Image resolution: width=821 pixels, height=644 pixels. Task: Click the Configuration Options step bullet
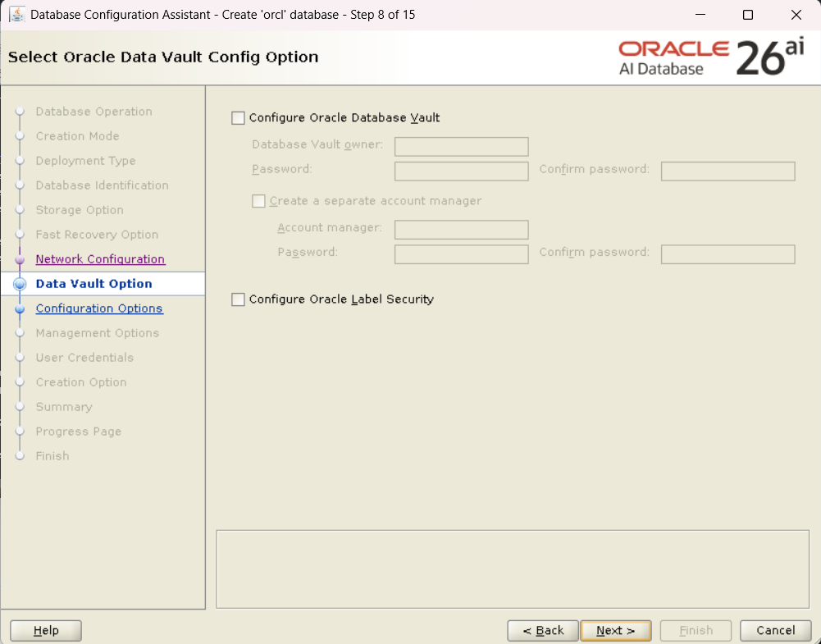pyautogui.click(x=21, y=308)
